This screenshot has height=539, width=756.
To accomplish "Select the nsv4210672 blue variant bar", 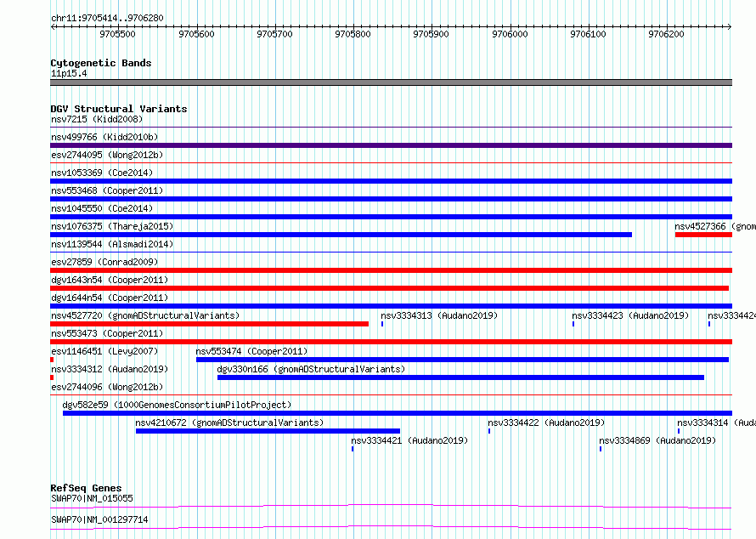I will (x=268, y=431).
